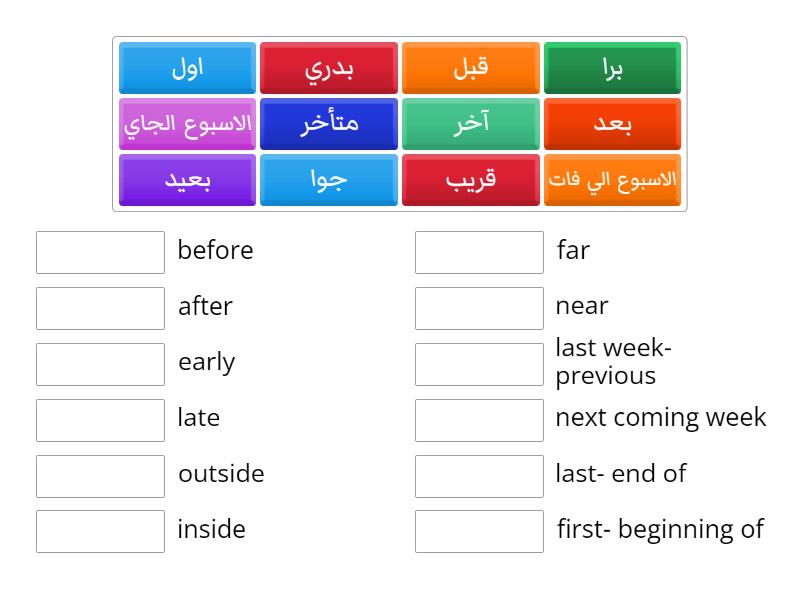Click the blue اول tile
This screenshot has width=800, height=600.
click(187, 68)
